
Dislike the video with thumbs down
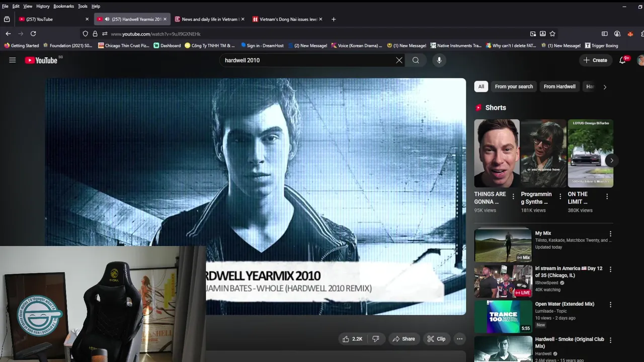pyautogui.click(x=375, y=339)
